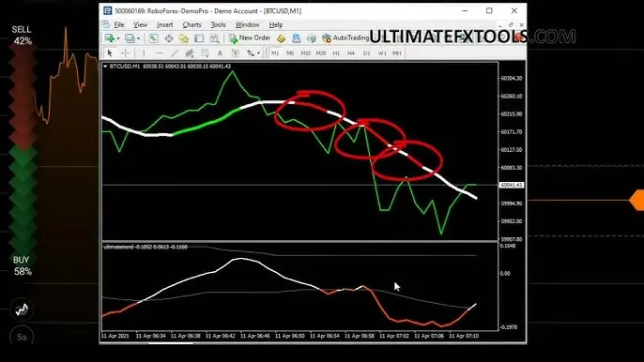The image size is (644, 362).
Task: Open the Profiles toolbar icon
Action: tap(130, 38)
